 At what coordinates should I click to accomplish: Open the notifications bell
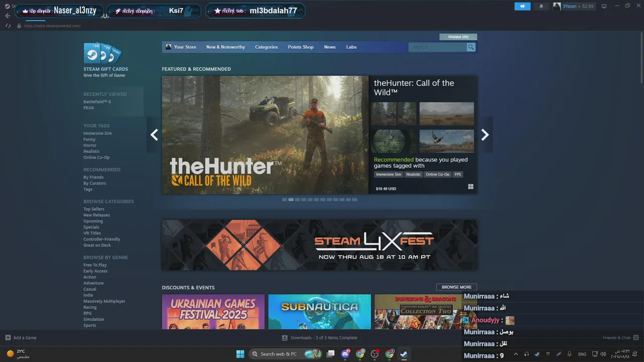point(541,7)
